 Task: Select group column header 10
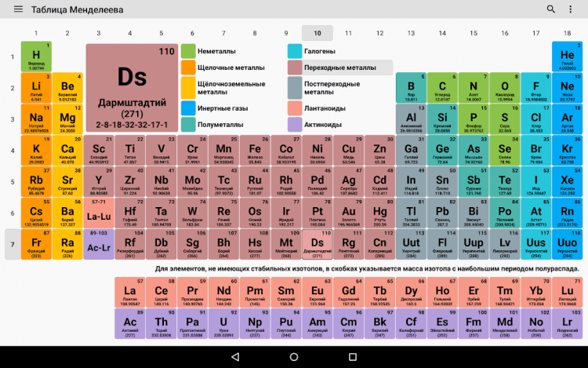tap(318, 33)
